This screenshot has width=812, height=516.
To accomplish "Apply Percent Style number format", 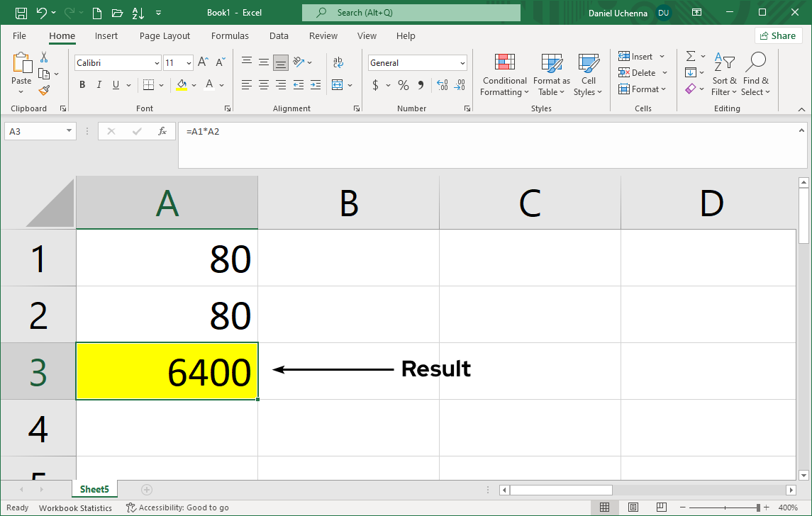I will coord(403,84).
